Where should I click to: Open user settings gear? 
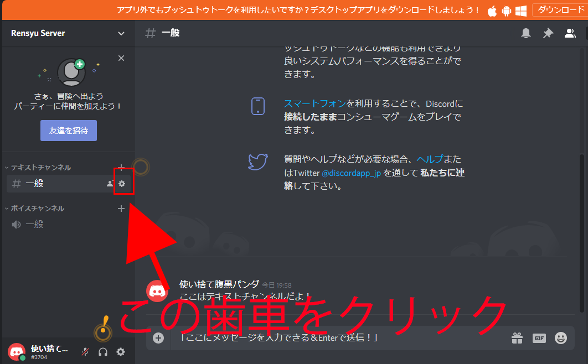pyautogui.click(x=120, y=352)
